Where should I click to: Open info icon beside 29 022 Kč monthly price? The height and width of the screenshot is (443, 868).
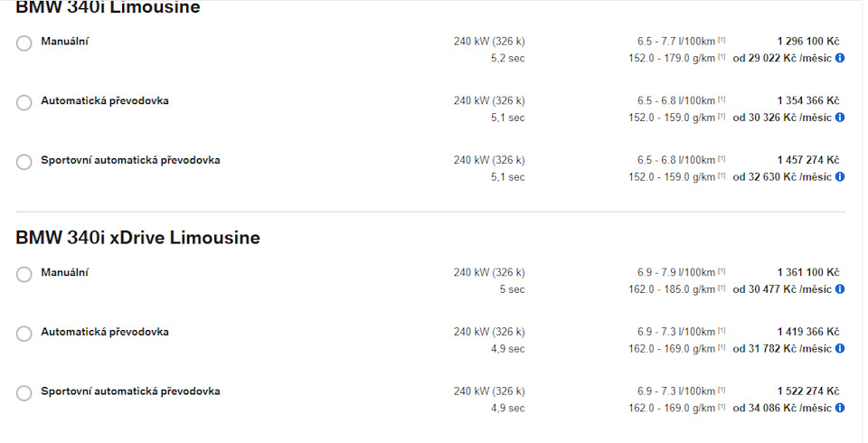(x=840, y=58)
